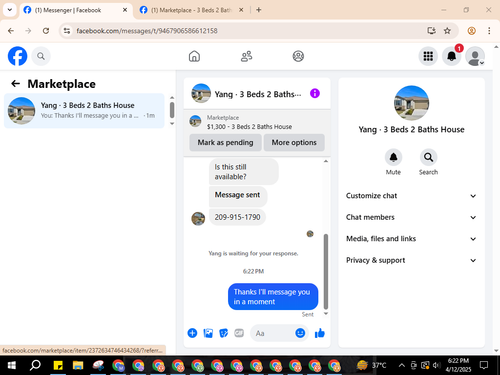Open conversation information purple icon
Viewport: 500px width, 375px height.
[x=315, y=93]
